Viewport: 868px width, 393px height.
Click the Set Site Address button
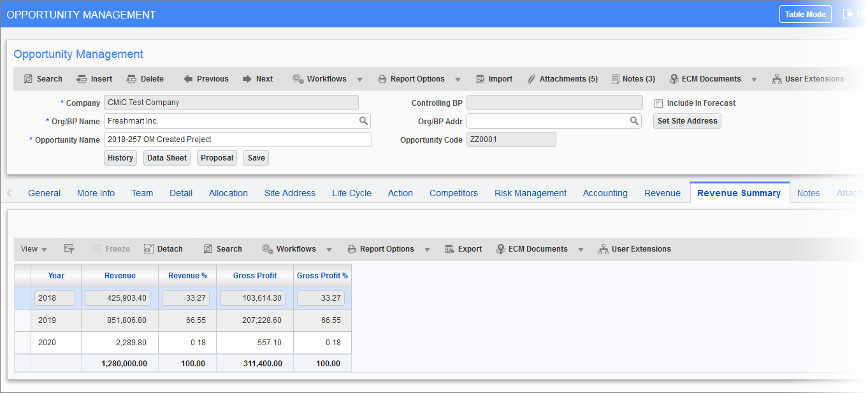pos(687,121)
